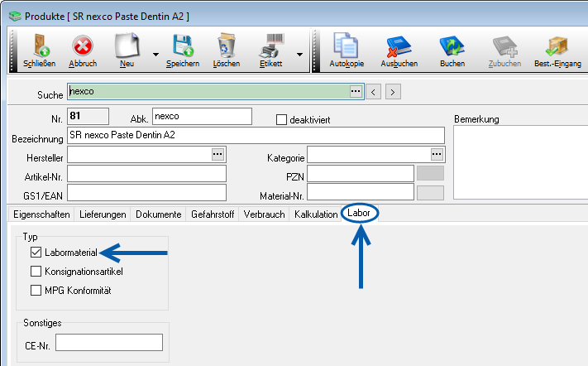
Task: Open the Kategorie ellipsis selector
Action: (x=437, y=154)
